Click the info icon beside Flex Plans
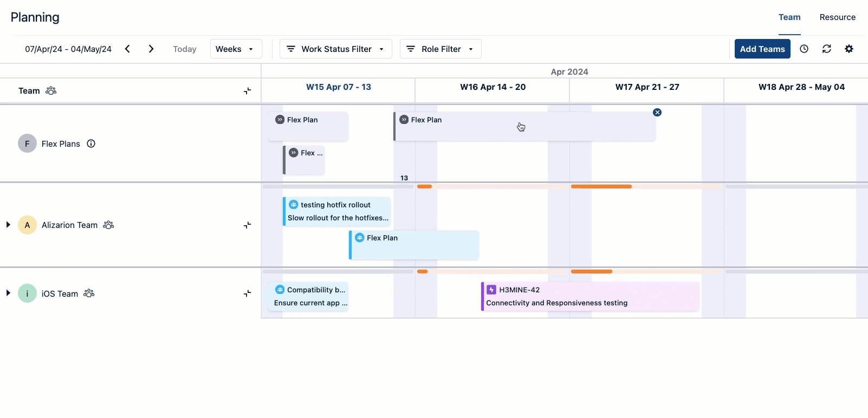The height and width of the screenshot is (418, 868). (x=91, y=143)
